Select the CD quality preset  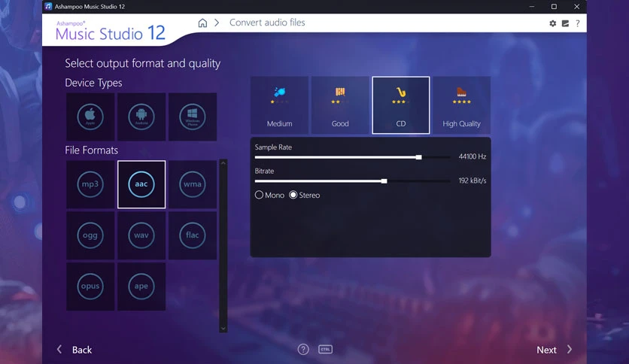[x=401, y=105]
